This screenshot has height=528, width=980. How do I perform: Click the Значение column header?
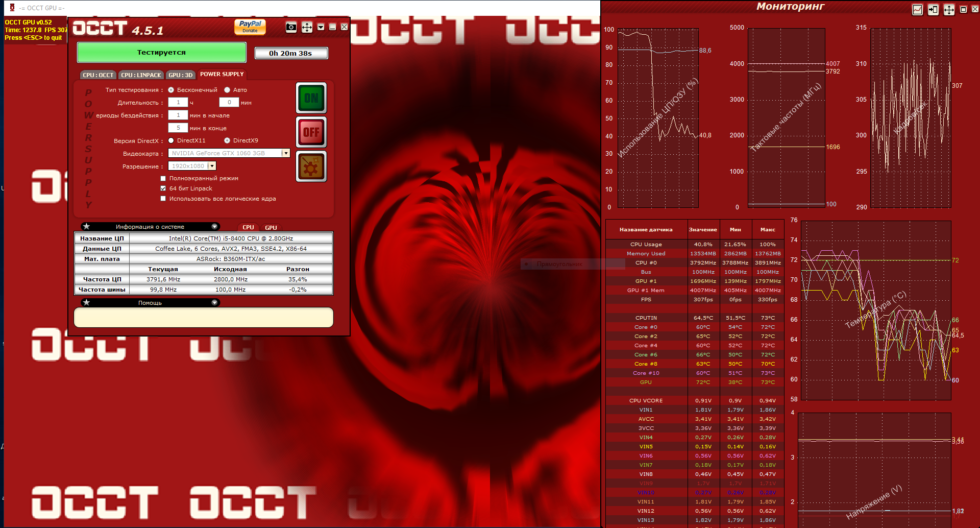tap(703, 230)
